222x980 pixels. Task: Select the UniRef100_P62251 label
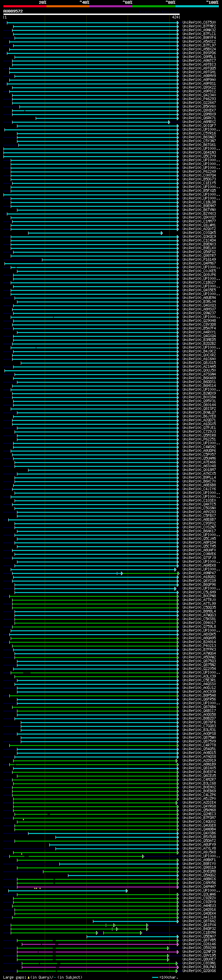point(199,439)
